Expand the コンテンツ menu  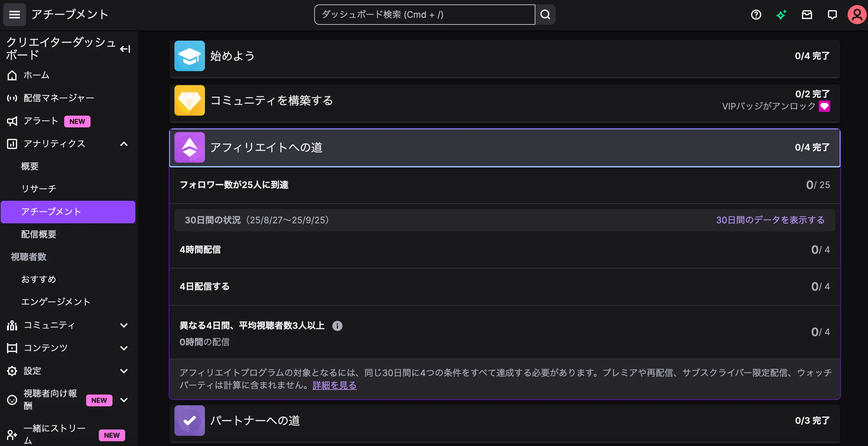tap(124, 348)
